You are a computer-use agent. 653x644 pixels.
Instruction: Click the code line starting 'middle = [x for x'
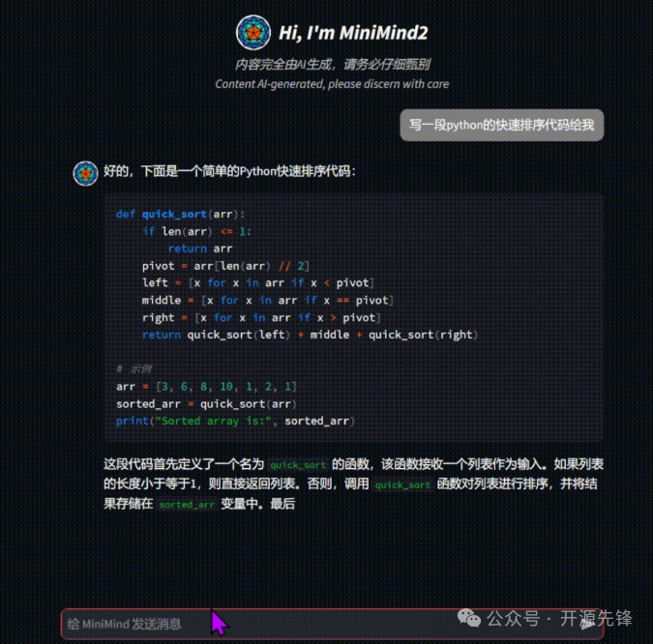click(268, 300)
